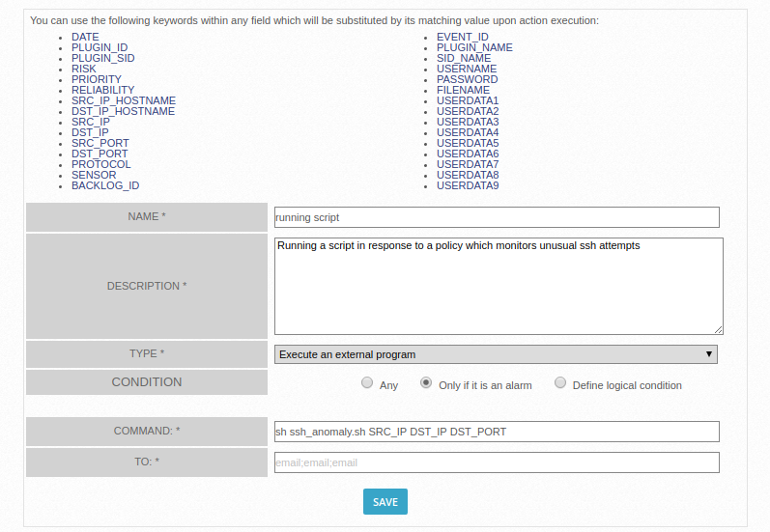Click the SENSOR keyword
Screen dimensions: 770x532
click(x=94, y=175)
